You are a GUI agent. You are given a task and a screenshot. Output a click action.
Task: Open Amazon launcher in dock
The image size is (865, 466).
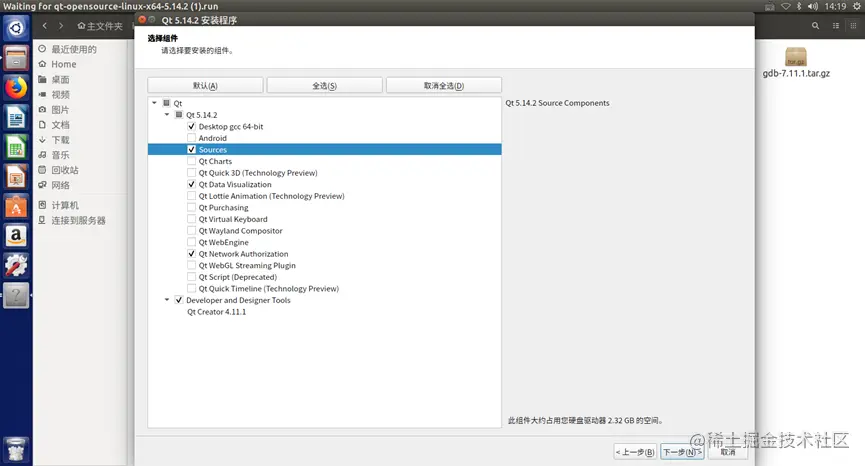[x=16, y=236]
